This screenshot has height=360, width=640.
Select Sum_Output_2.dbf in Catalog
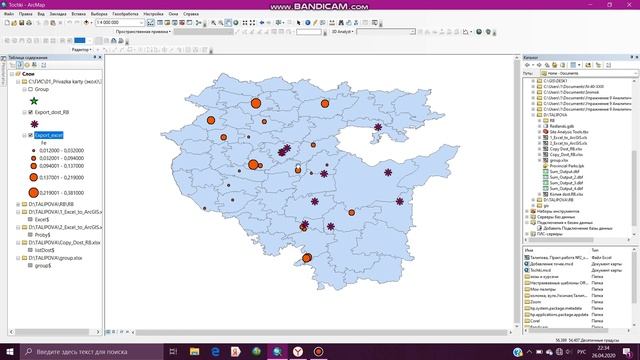coord(566,178)
